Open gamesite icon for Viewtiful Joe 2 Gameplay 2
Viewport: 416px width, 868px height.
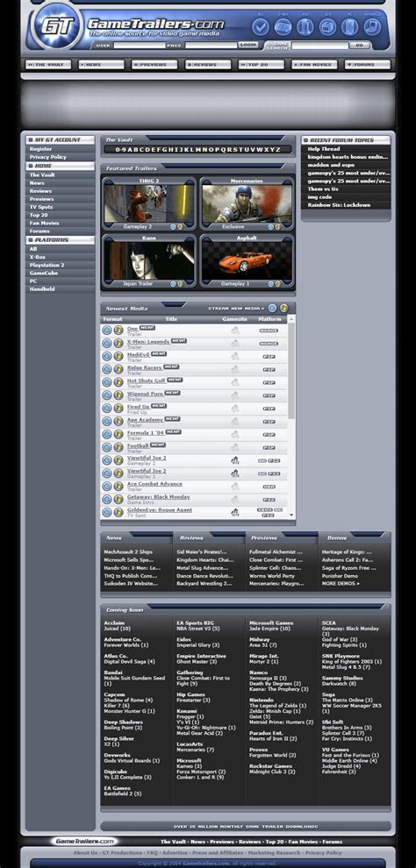click(235, 460)
